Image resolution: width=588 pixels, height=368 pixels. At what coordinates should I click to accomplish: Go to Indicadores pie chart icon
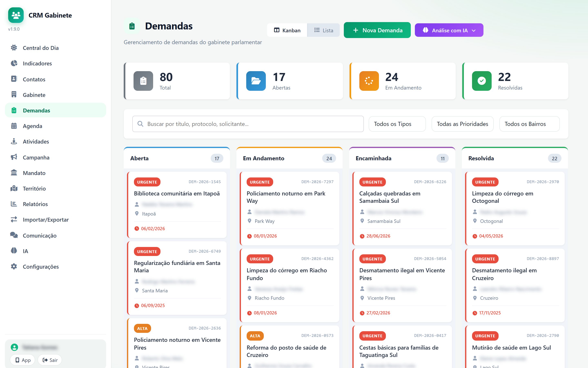click(x=14, y=63)
